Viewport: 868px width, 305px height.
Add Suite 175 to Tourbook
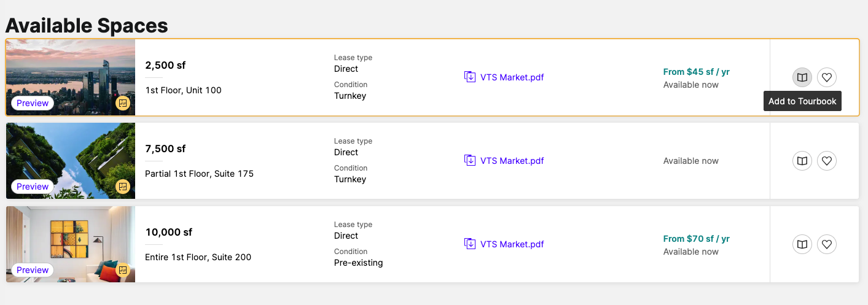pos(802,161)
